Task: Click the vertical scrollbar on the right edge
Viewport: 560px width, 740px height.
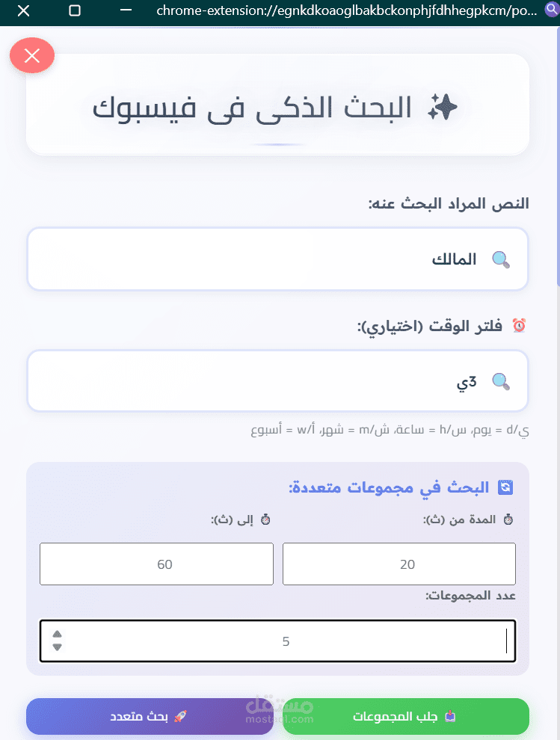Action: point(557,149)
